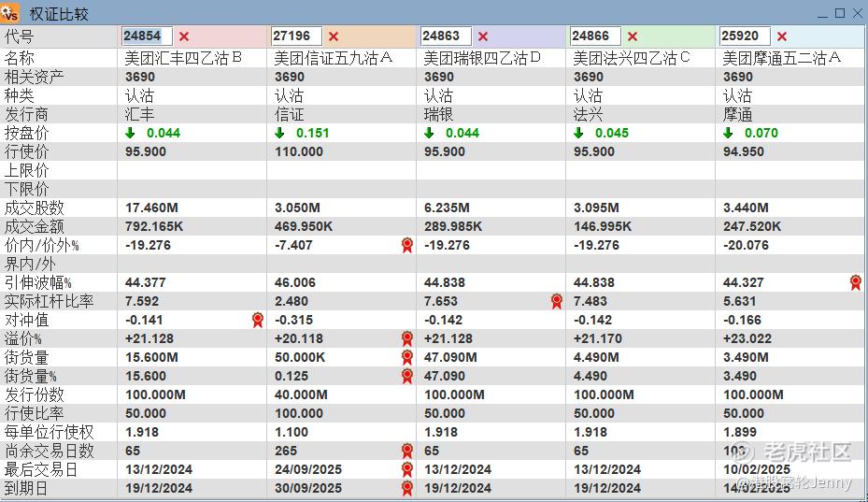Click the row label 成交股数

pos(35,208)
